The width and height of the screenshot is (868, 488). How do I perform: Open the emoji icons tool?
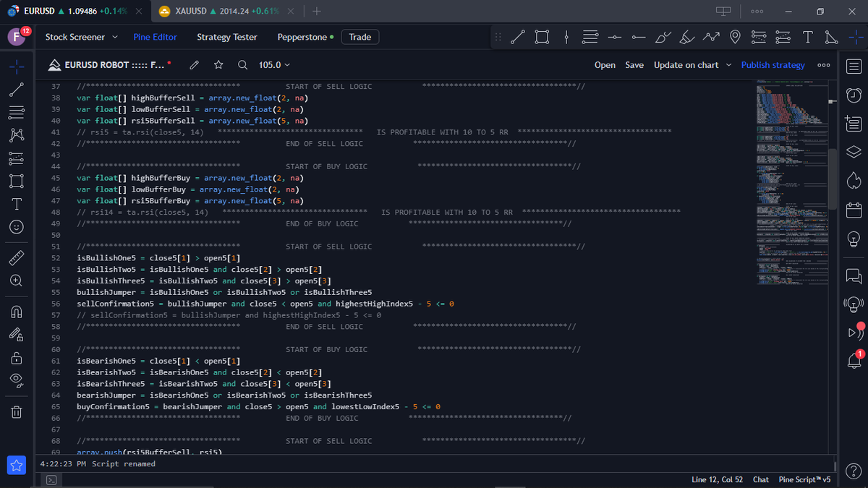pyautogui.click(x=17, y=226)
